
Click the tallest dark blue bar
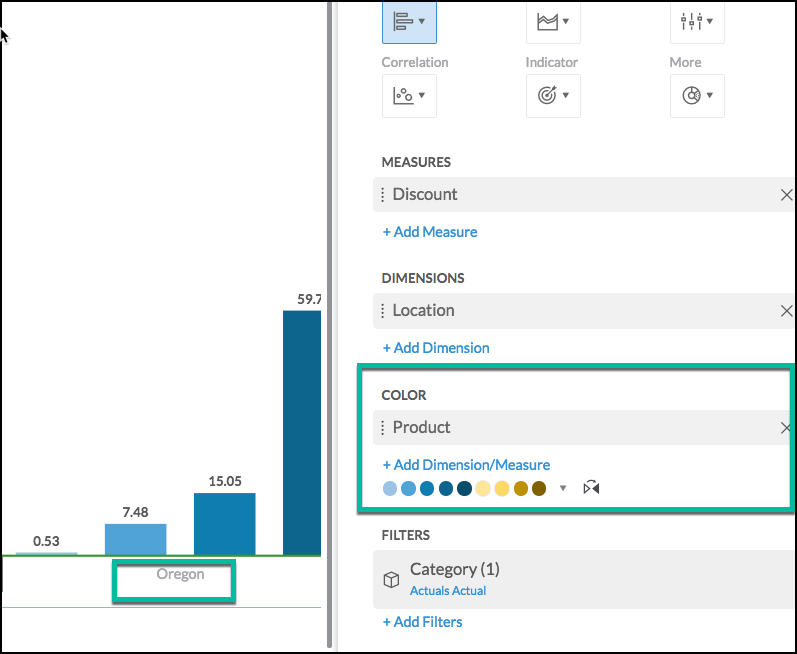302,432
